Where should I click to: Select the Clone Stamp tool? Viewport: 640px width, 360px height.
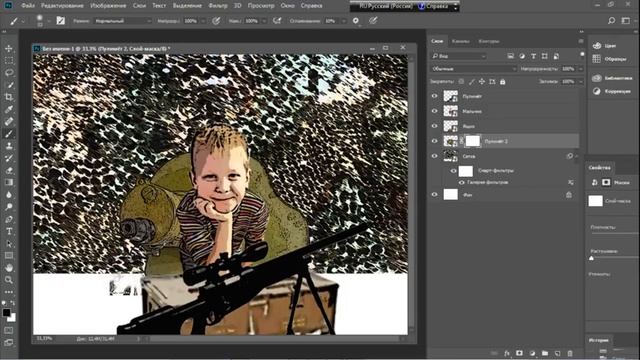[9, 146]
